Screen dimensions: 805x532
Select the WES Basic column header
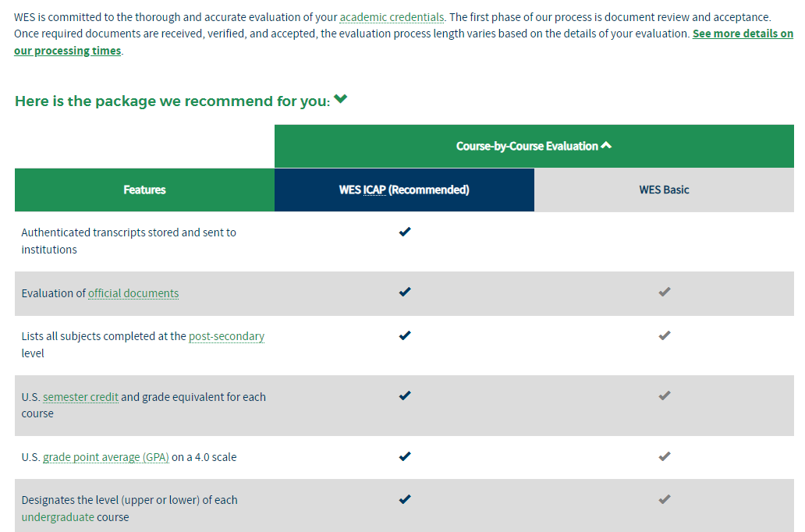pyautogui.click(x=664, y=190)
